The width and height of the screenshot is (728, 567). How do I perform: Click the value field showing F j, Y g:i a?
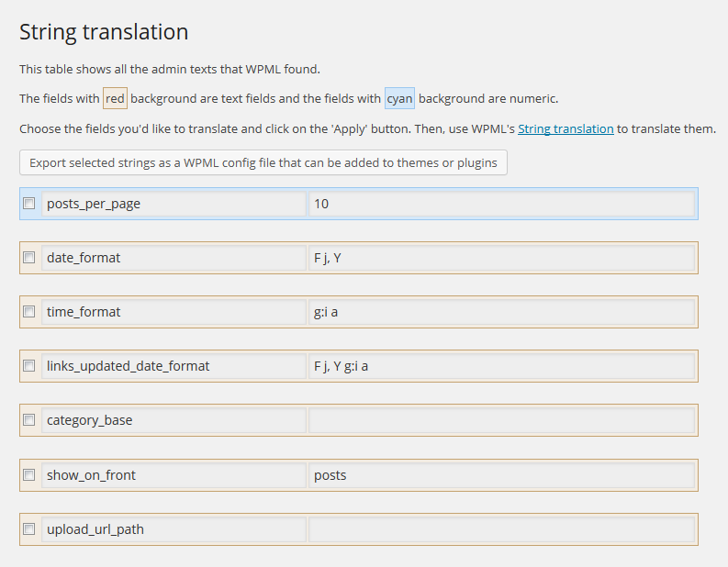coord(502,366)
